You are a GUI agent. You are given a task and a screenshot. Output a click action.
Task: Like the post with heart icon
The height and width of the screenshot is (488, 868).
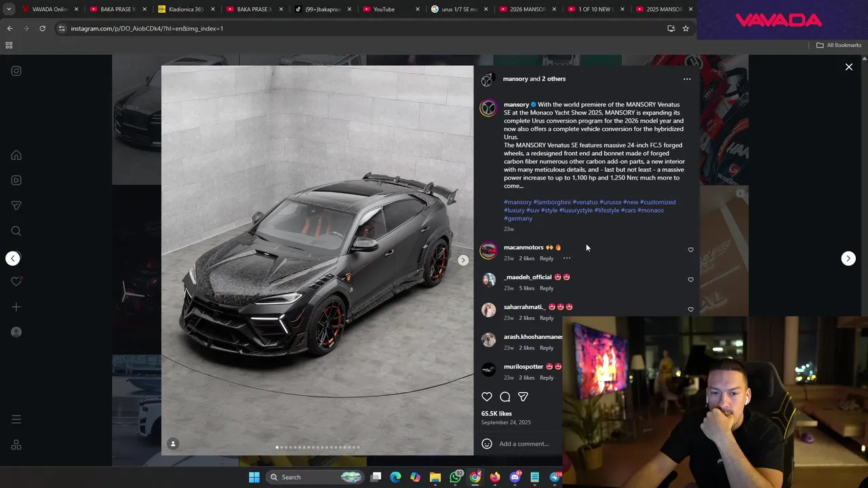[x=487, y=396]
